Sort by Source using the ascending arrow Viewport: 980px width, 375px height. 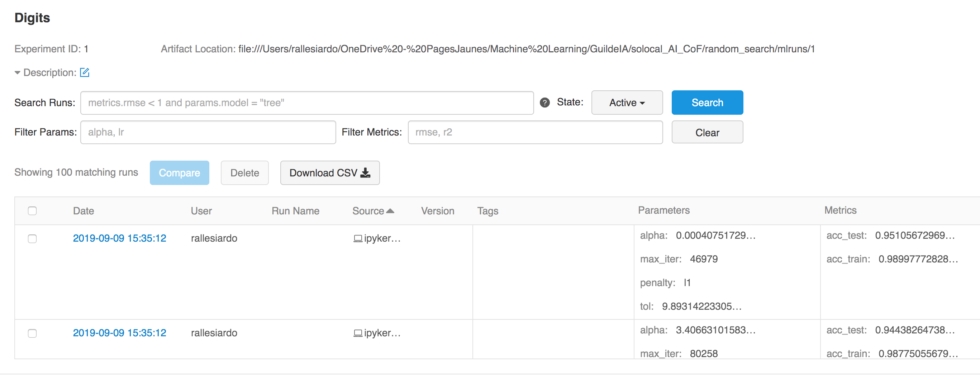pos(390,211)
